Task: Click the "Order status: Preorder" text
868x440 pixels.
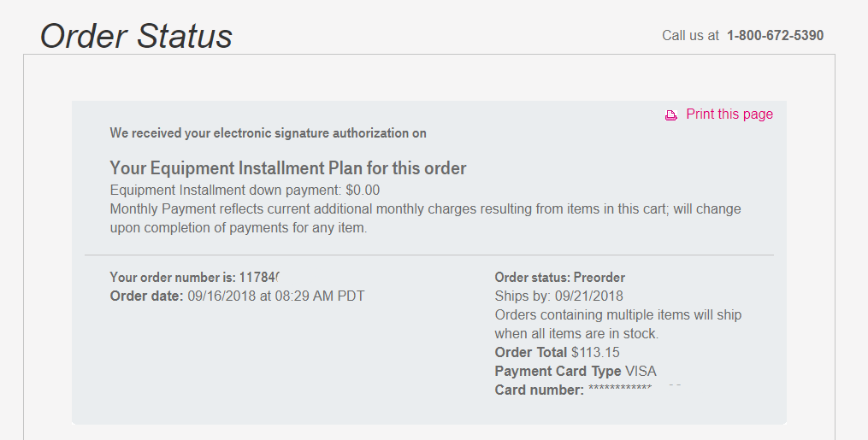Action: (x=559, y=278)
